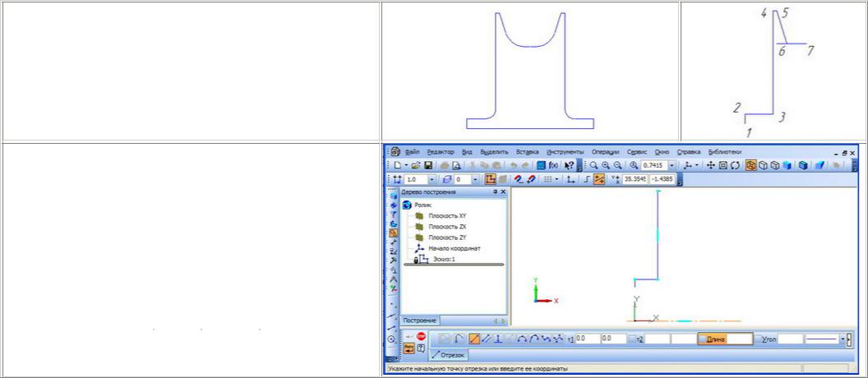Open the Инструменты menu
Image resolution: width=868 pixels, height=378 pixels.
(565, 152)
